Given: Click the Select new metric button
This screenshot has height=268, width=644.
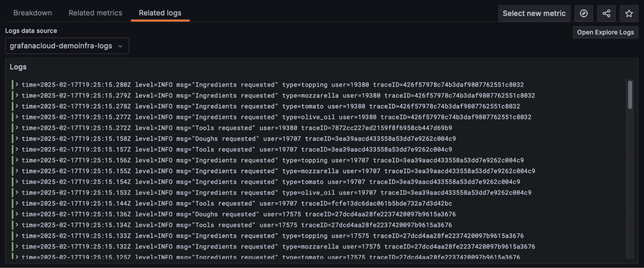Looking at the screenshot, I should [534, 13].
